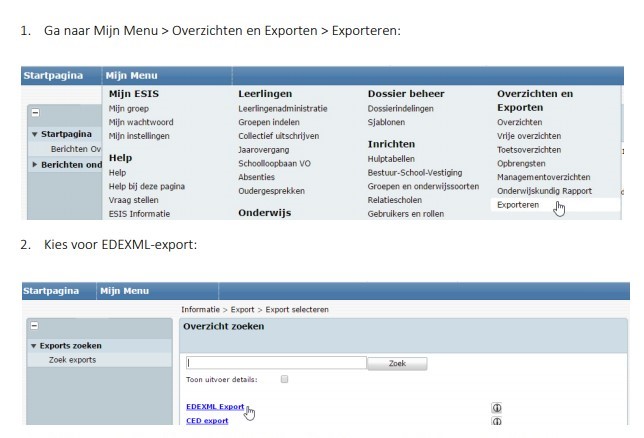Image resolution: width=644 pixels, height=438 pixels.
Task: Open Schoolloopbaan VO menu entry
Action: click(x=274, y=164)
